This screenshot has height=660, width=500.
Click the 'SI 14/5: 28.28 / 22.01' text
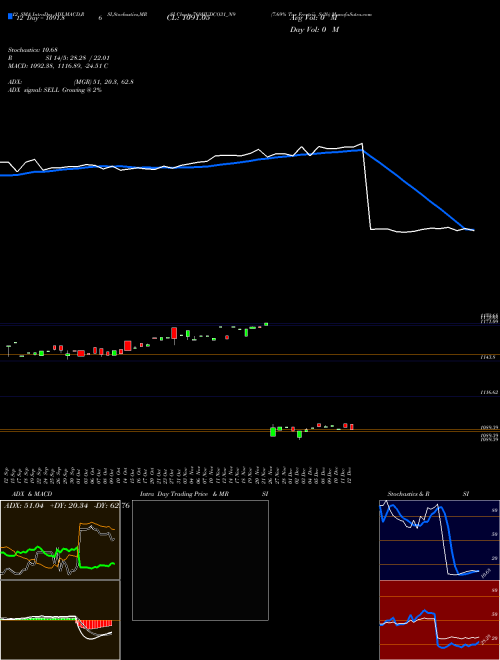tap(78, 58)
